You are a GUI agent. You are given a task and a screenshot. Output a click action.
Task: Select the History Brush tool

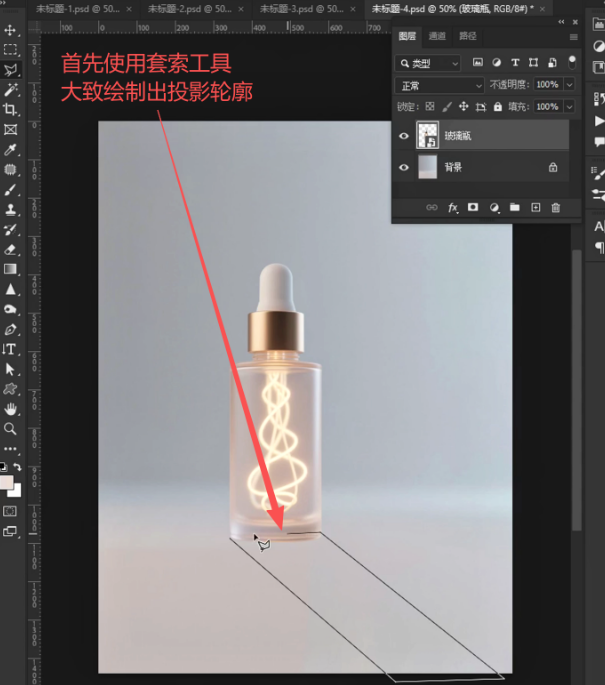tap(10, 230)
